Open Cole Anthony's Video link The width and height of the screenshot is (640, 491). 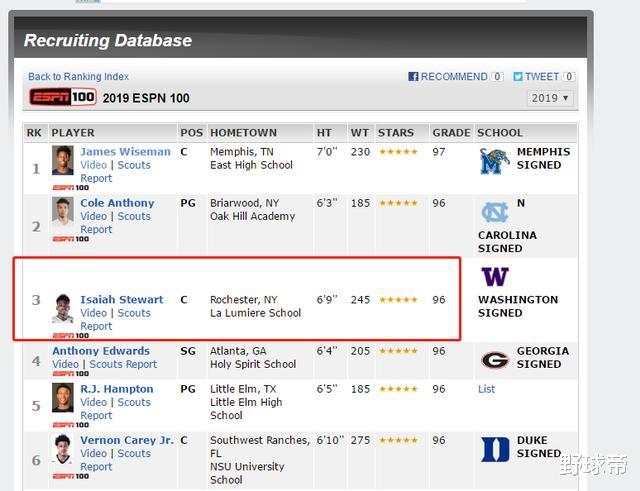93,216
